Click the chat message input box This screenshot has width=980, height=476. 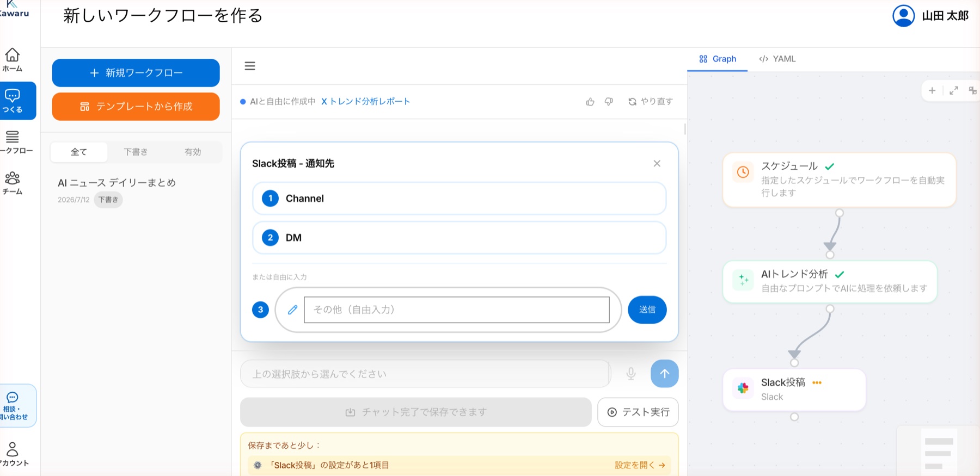(x=425, y=374)
